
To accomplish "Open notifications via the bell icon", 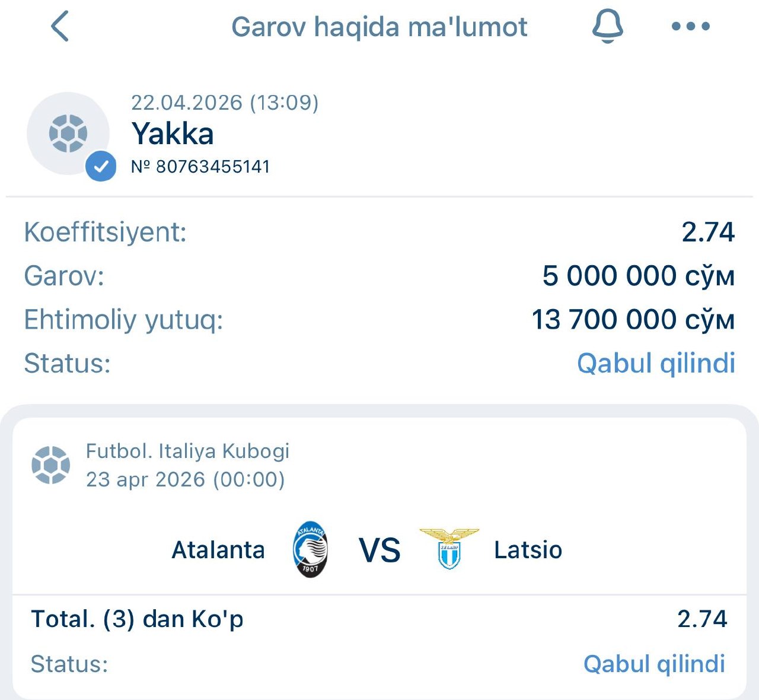I will pyautogui.click(x=608, y=27).
